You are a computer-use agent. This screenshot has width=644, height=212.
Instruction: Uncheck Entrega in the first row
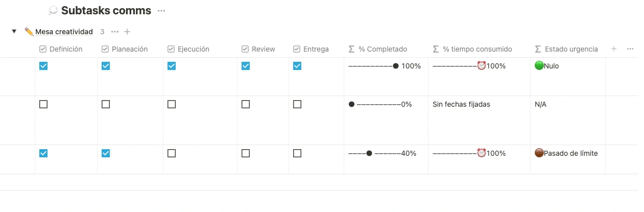tap(297, 66)
